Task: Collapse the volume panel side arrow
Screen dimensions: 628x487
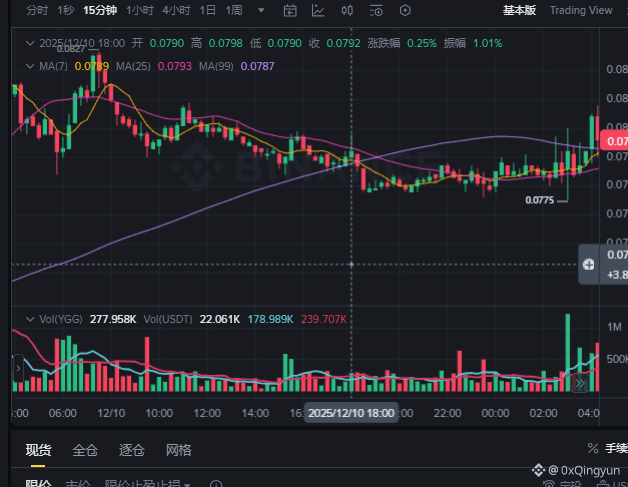Action: point(17,370)
